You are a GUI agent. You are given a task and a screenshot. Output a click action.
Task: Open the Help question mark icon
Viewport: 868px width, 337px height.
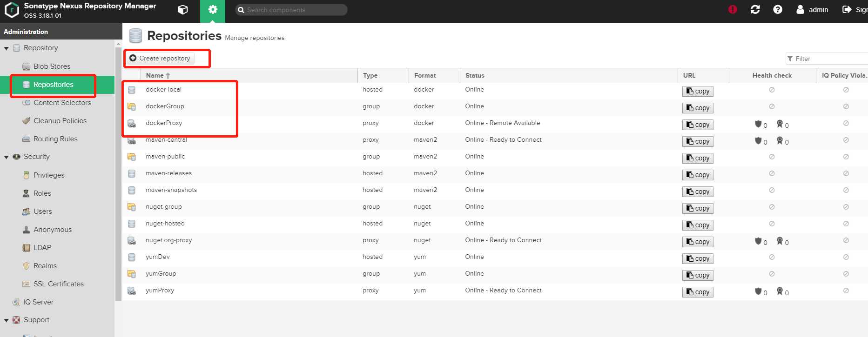778,9
